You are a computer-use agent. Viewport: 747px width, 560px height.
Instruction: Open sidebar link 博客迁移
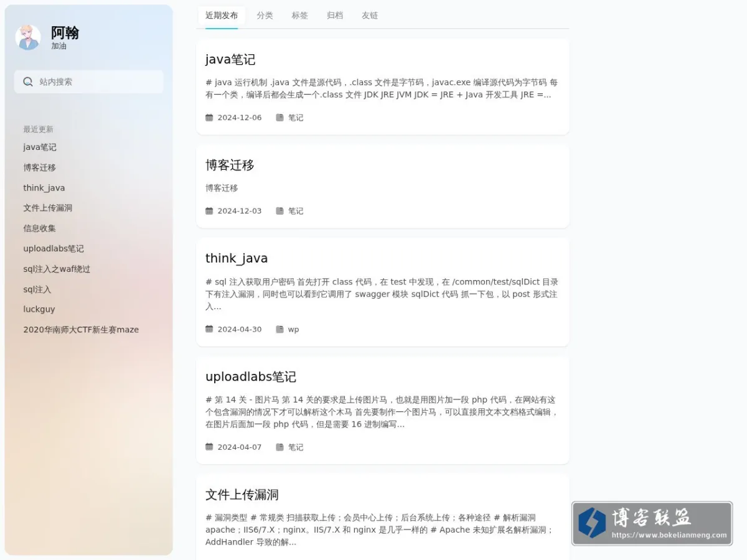coord(40,167)
